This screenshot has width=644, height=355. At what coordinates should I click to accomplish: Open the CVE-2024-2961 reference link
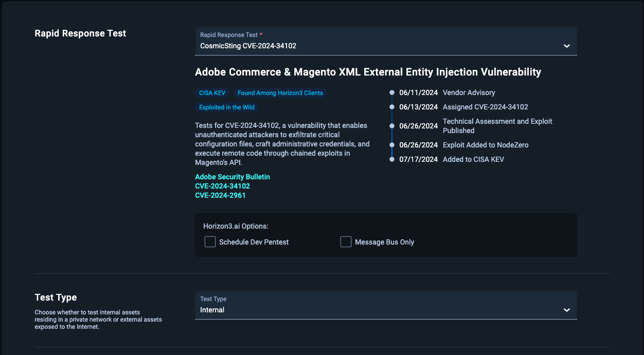point(221,195)
